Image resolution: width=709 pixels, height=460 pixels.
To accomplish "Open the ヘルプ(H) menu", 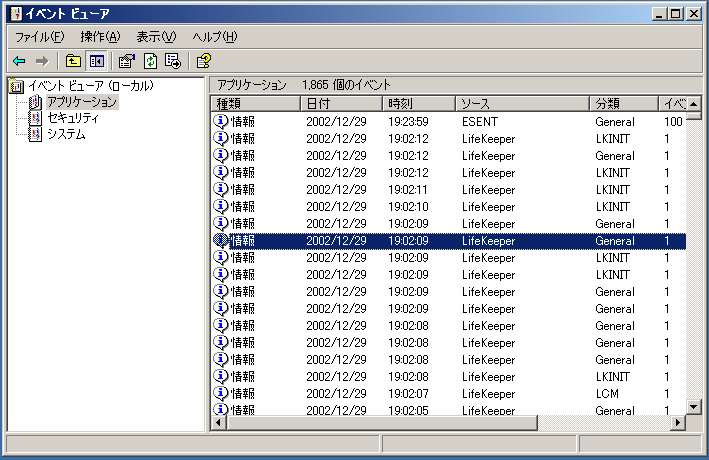I will point(214,37).
